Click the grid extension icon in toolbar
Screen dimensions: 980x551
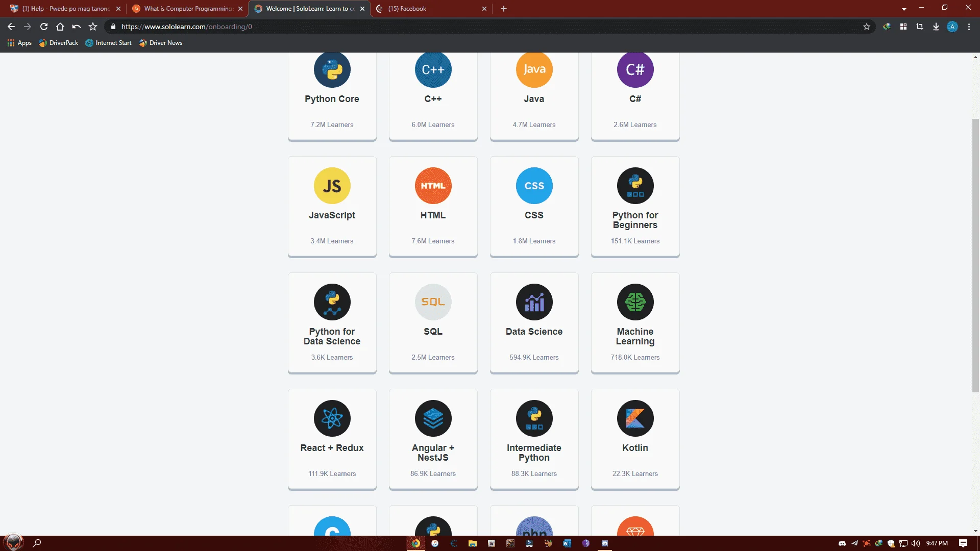[903, 27]
